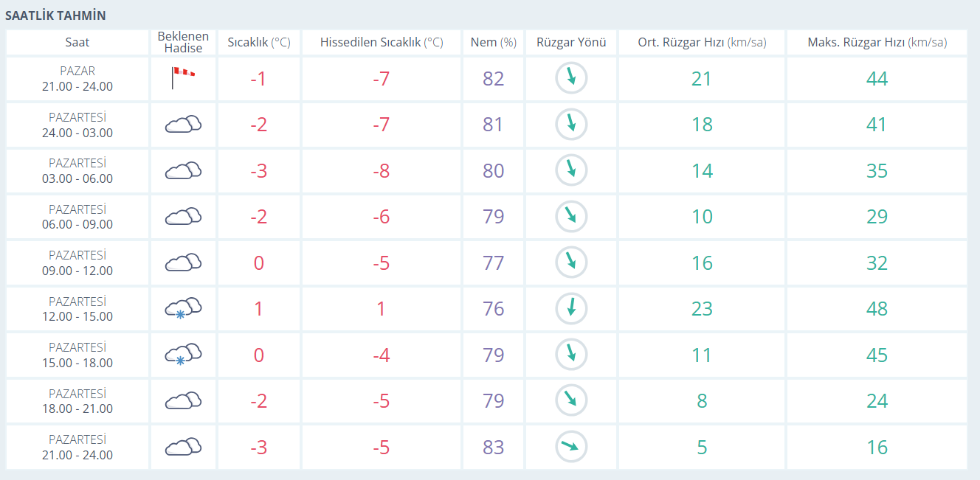The height and width of the screenshot is (480, 980).
Task: Click the humidity value 83
Action: click(x=493, y=447)
